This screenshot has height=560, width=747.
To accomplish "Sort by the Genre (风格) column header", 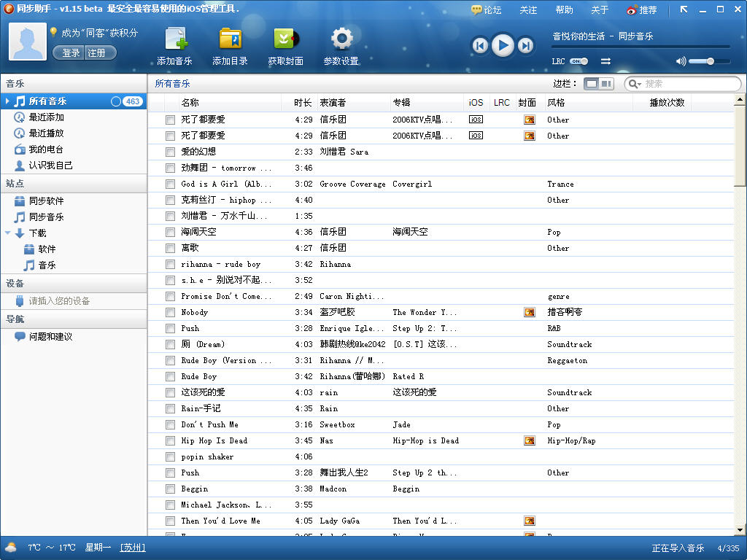I will [589, 102].
